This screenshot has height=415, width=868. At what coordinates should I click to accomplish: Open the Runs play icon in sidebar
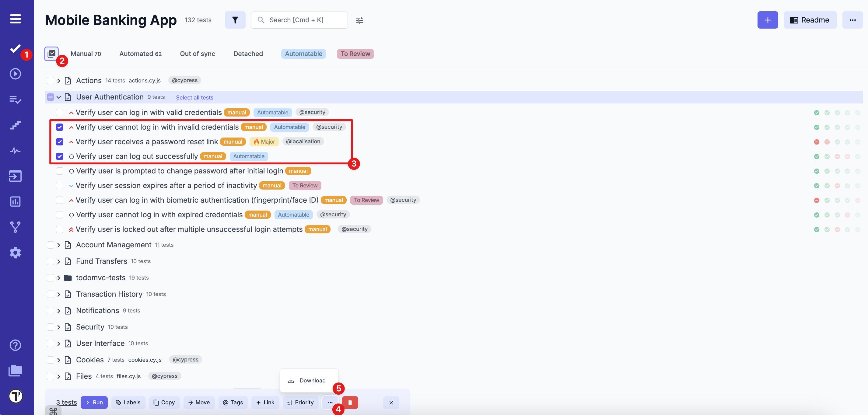(15, 74)
